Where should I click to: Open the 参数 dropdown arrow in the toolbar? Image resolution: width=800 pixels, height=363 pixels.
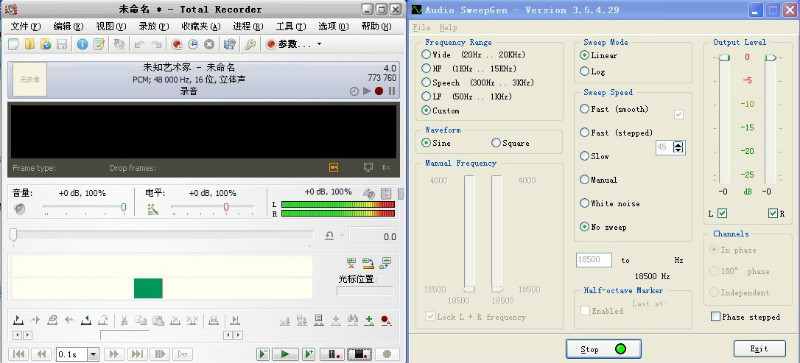click(x=319, y=44)
